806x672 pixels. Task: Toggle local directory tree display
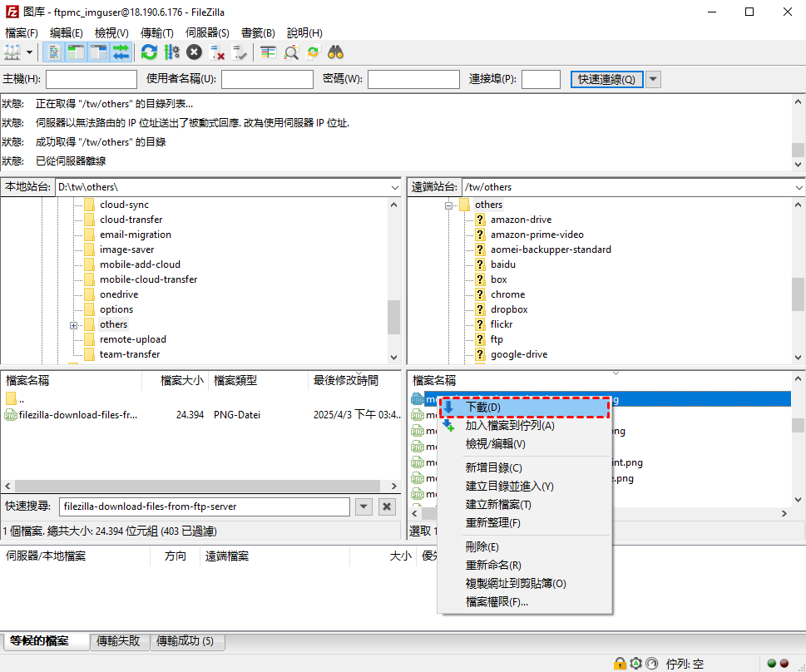tap(76, 52)
